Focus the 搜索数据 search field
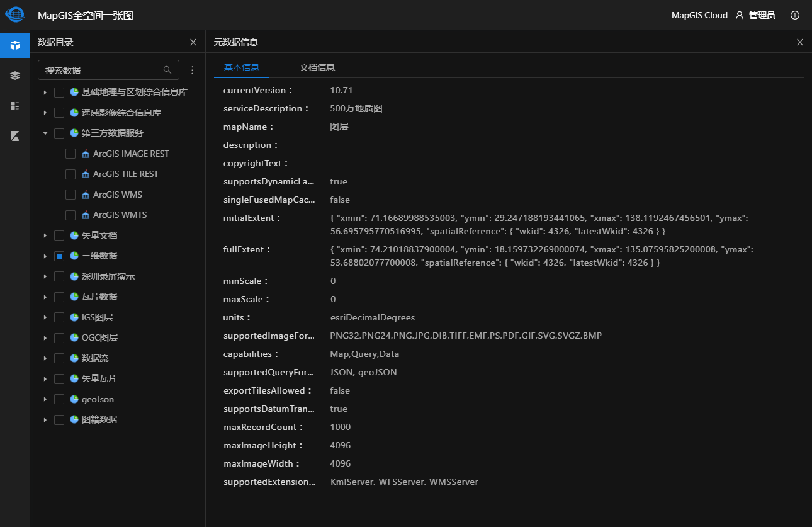This screenshot has width=812, height=527. (108, 70)
